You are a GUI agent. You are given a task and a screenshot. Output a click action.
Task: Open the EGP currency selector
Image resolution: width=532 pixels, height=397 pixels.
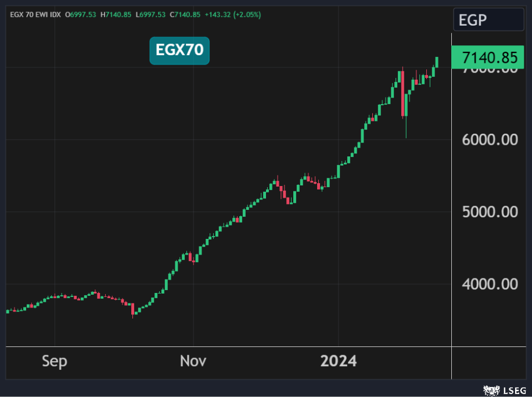click(488, 20)
